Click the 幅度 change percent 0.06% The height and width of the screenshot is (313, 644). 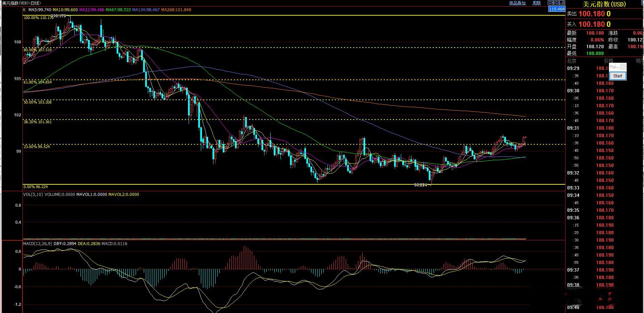[597, 40]
